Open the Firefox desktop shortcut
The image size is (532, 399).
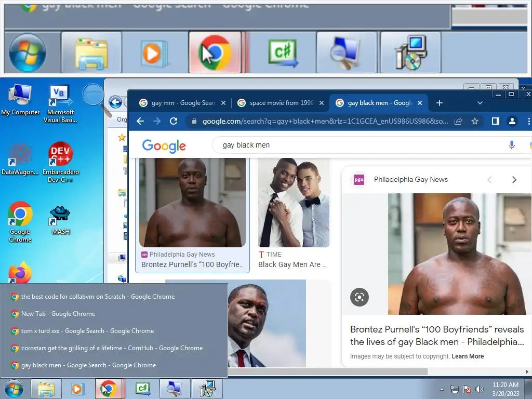coord(20,272)
